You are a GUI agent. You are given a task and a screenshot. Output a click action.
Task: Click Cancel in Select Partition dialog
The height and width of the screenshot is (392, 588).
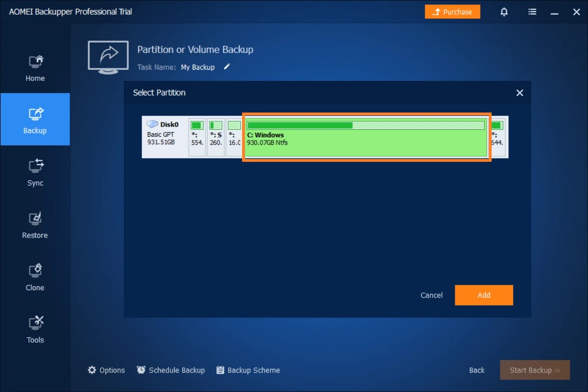tap(432, 295)
